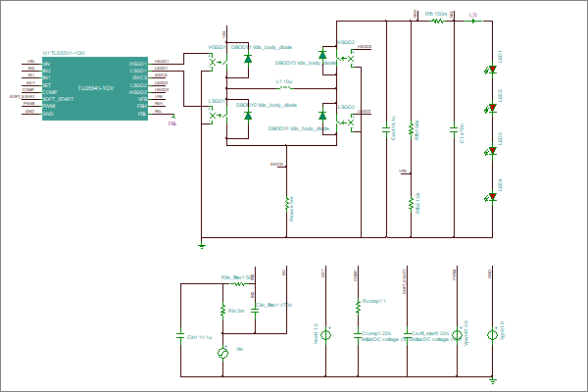
Task: Select the Cin_filter1 470n capacitor symbol
Action: coord(255,311)
